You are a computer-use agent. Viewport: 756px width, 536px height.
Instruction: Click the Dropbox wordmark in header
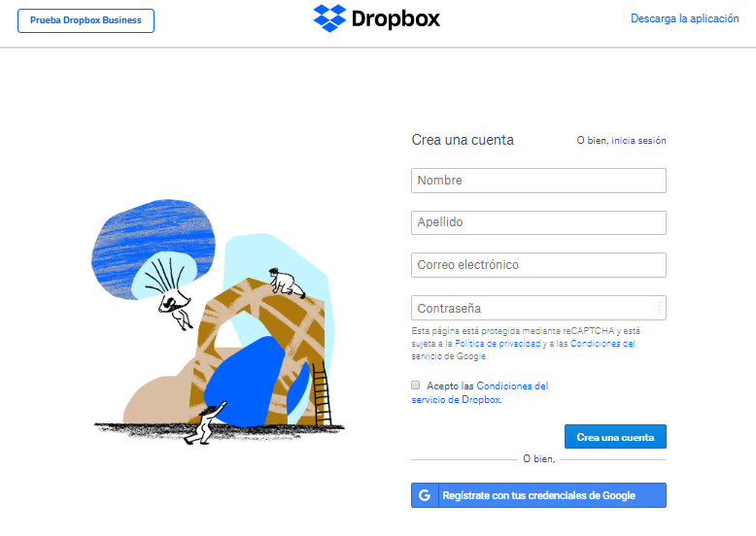click(395, 19)
